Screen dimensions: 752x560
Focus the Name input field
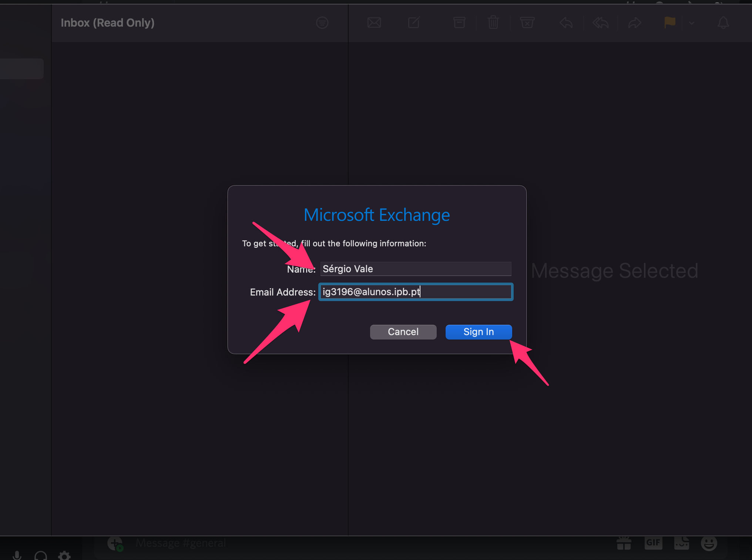click(x=416, y=269)
